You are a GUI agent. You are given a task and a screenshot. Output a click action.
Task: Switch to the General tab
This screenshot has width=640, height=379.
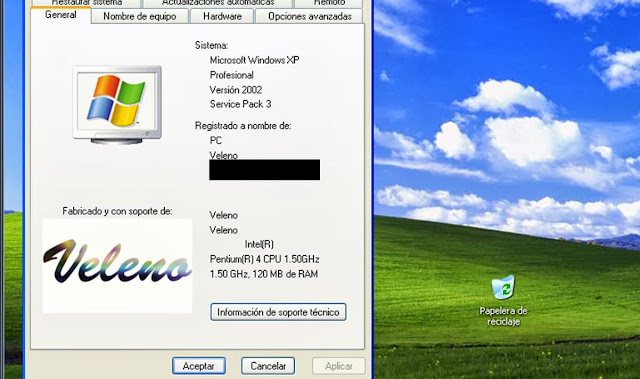click(61, 15)
